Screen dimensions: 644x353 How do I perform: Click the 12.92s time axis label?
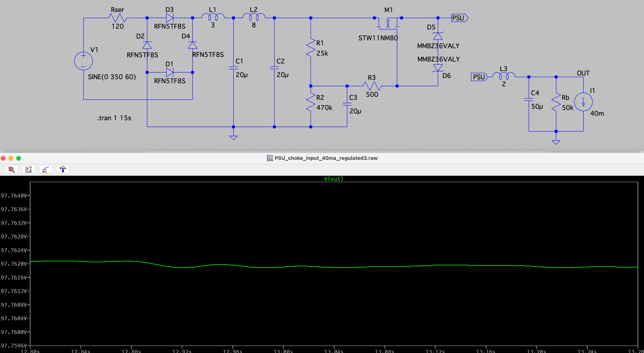tap(182, 351)
